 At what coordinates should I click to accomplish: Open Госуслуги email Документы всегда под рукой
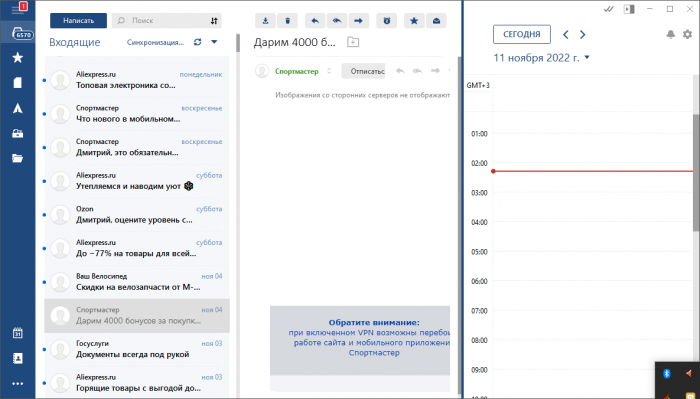(x=137, y=349)
